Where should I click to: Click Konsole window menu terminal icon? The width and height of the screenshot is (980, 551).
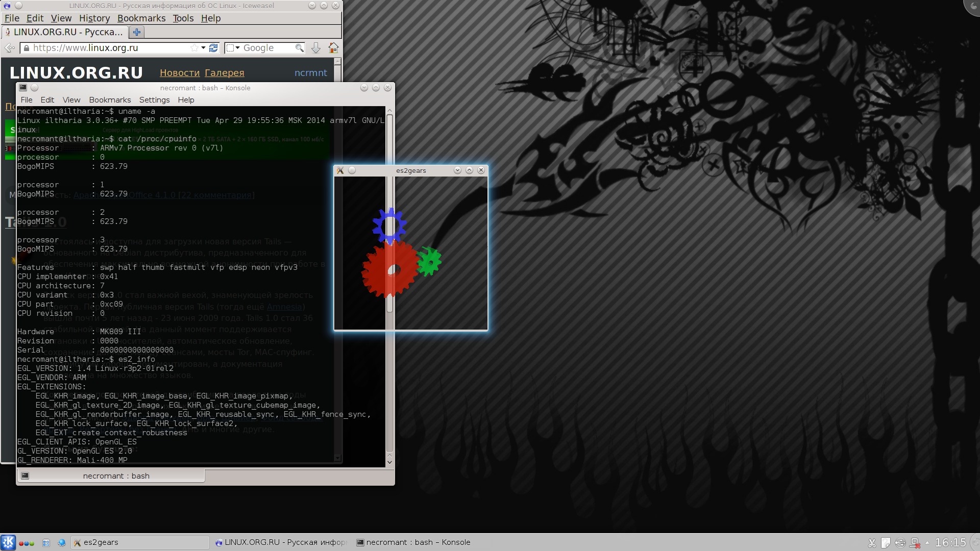[23, 88]
